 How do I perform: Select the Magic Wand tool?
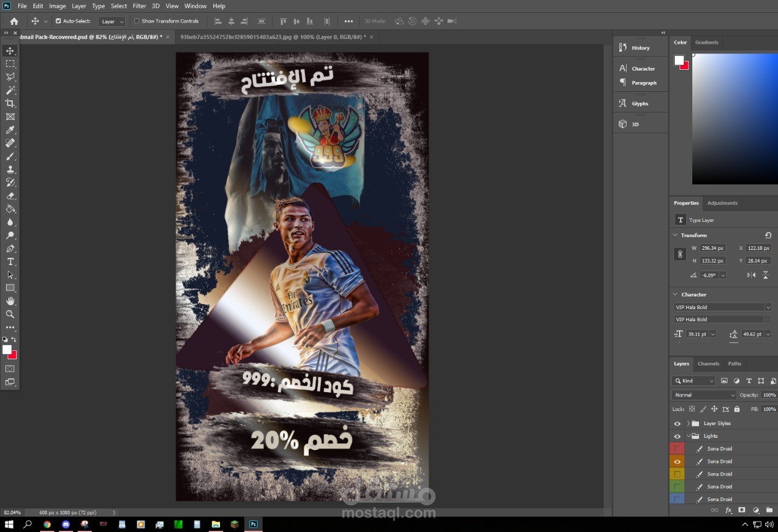click(10, 91)
